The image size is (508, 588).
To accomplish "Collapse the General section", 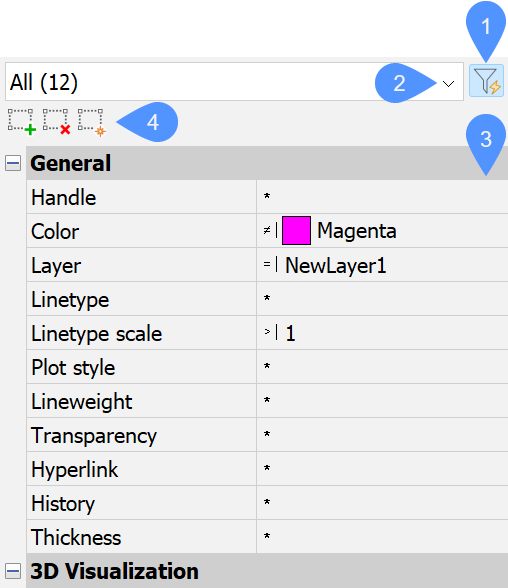I will [x=13, y=163].
